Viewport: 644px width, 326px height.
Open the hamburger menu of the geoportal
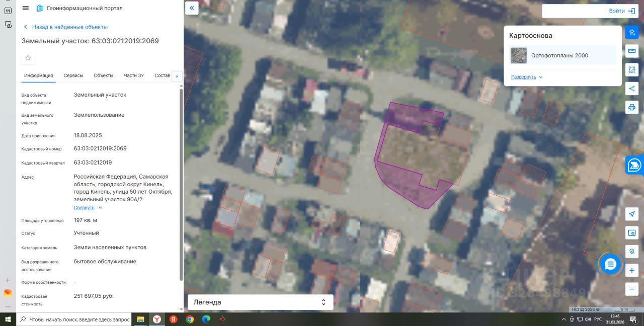click(x=26, y=8)
